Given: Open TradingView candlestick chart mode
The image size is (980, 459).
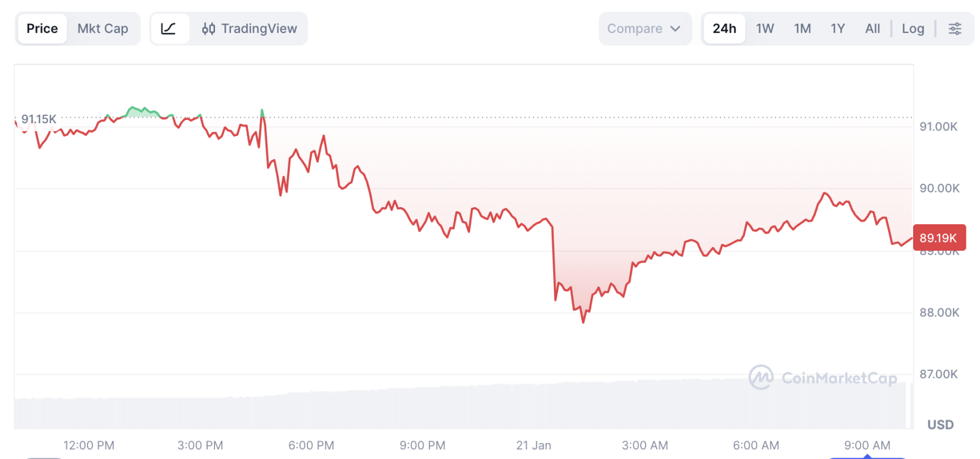Looking at the screenshot, I should (x=249, y=29).
